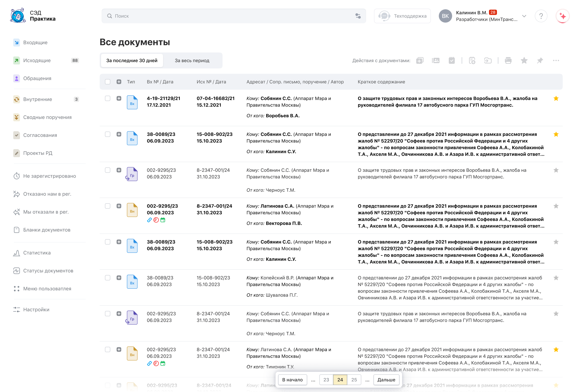
Task: Expand the user profile dropdown chevron
Action: pyautogui.click(x=524, y=16)
